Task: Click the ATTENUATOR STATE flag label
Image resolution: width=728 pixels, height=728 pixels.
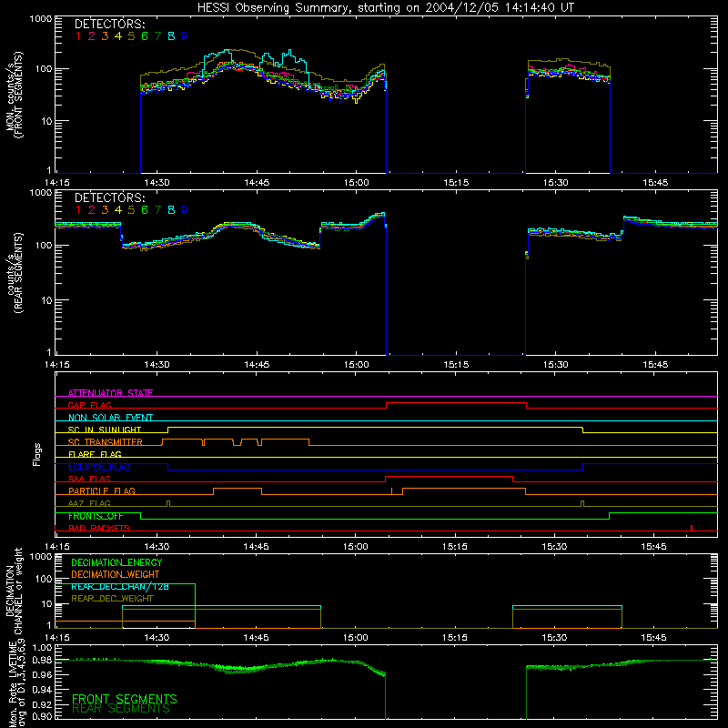Action: (110, 393)
